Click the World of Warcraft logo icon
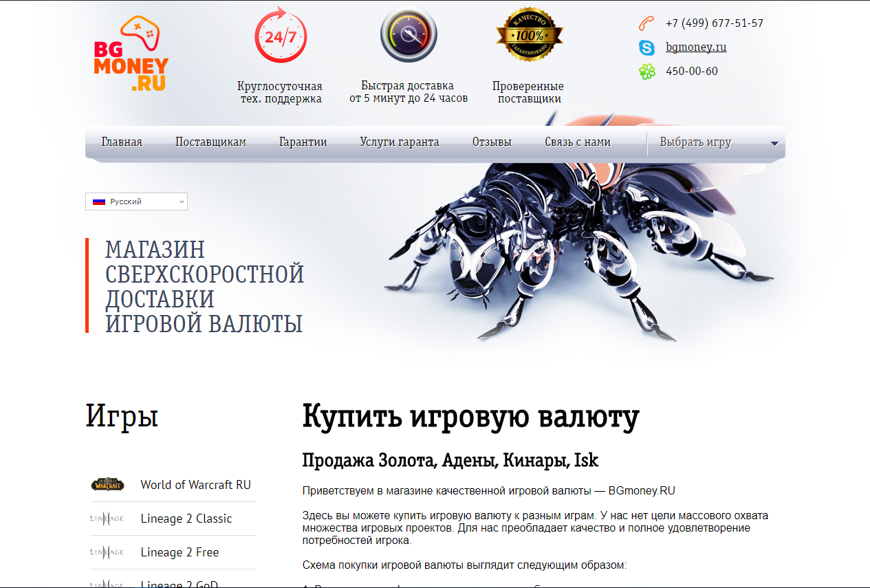Image resolution: width=870 pixels, height=588 pixels. 108,485
